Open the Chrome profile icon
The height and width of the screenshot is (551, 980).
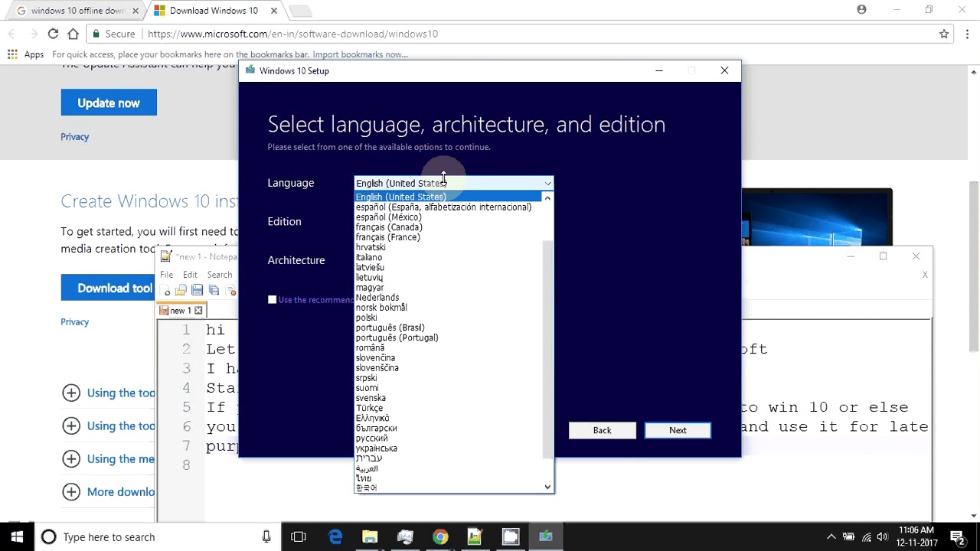coord(862,10)
